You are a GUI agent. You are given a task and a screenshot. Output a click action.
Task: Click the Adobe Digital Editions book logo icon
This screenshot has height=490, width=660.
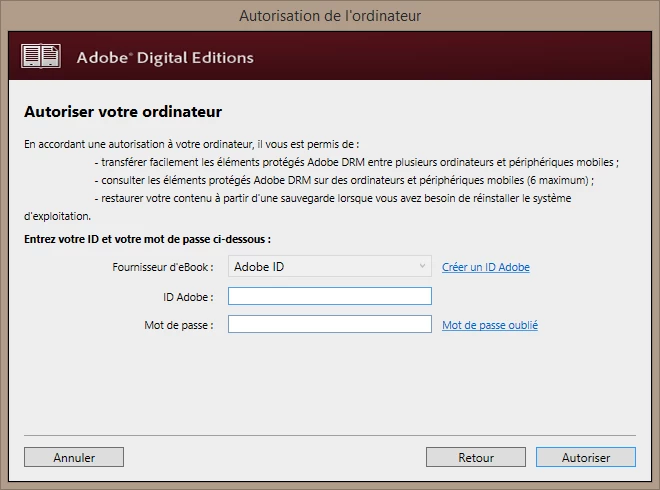click(x=41, y=56)
